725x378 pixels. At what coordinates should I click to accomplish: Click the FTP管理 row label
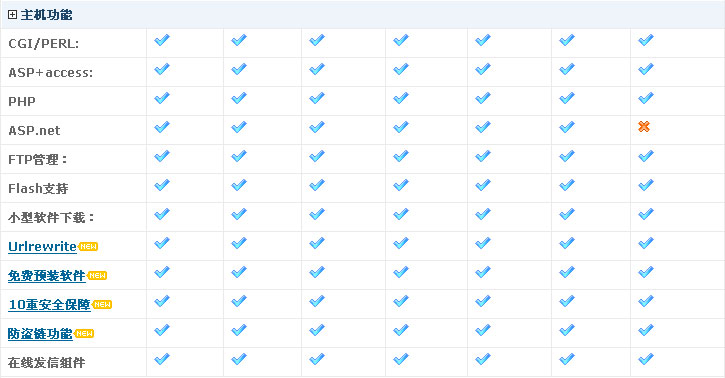[x=38, y=159]
